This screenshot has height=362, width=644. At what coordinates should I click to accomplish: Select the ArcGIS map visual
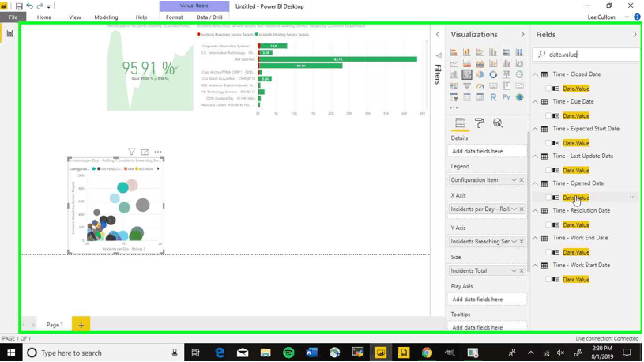coord(520,97)
